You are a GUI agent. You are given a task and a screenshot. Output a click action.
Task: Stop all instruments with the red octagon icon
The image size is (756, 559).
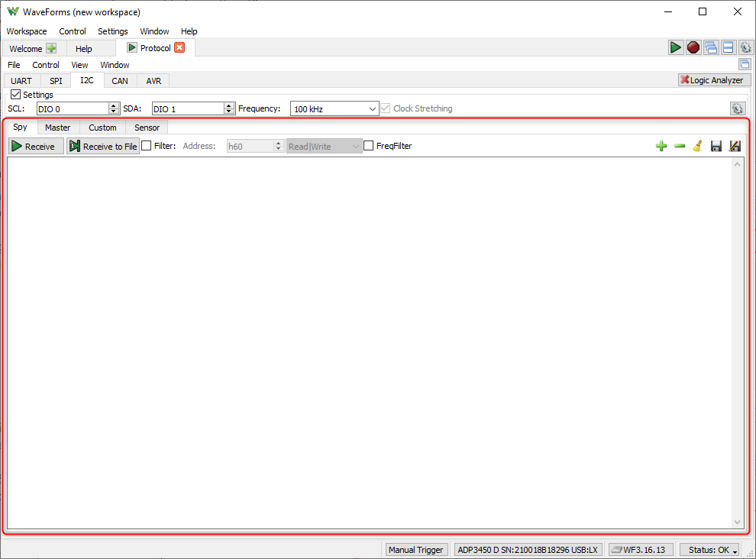click(x=693, y=47)
